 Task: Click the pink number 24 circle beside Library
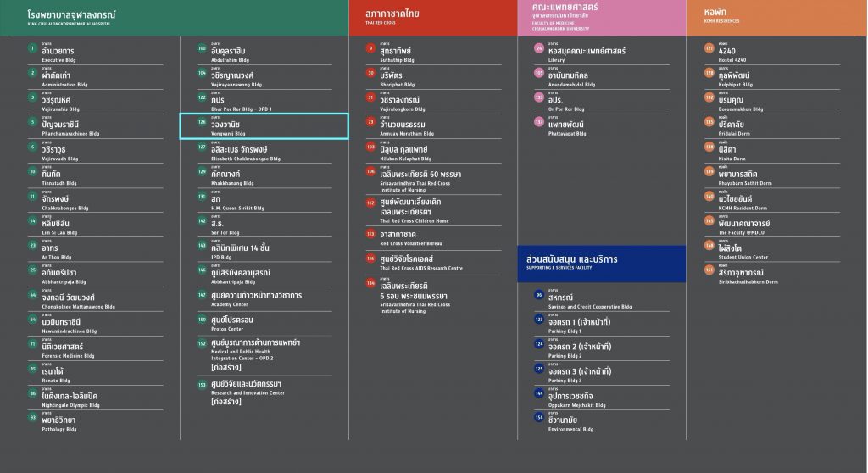coord(539,48)
